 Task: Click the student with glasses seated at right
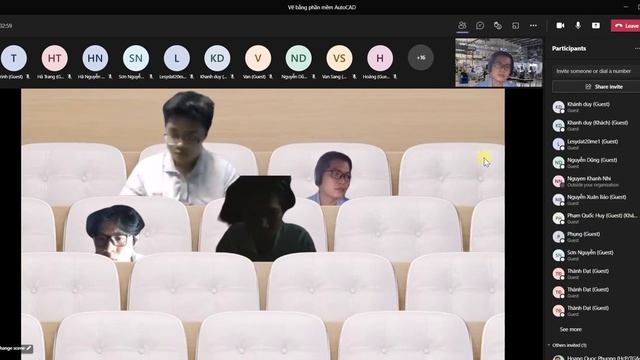(332, 178)
